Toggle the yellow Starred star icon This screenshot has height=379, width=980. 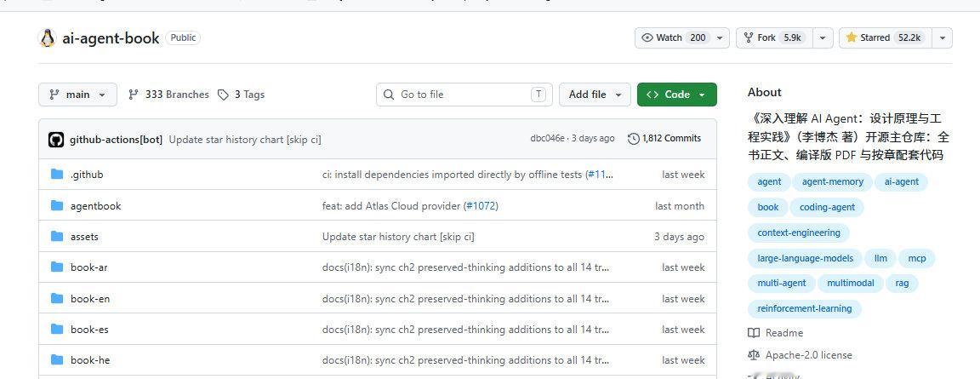(x=851, y=37)
